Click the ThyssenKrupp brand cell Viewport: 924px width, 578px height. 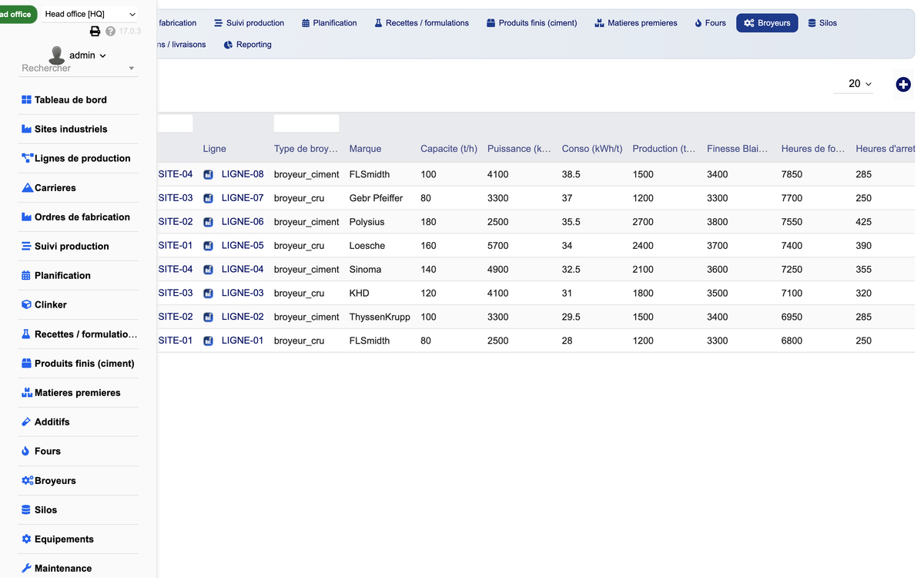[380, 317]
